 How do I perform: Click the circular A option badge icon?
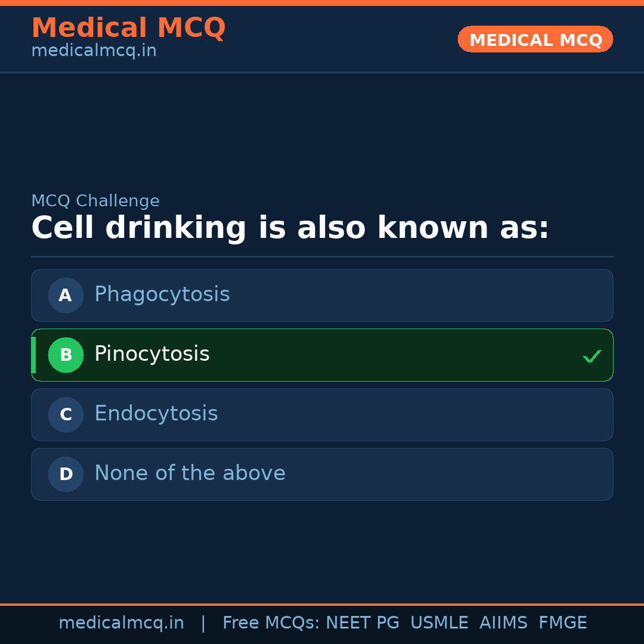pos(66,295)
